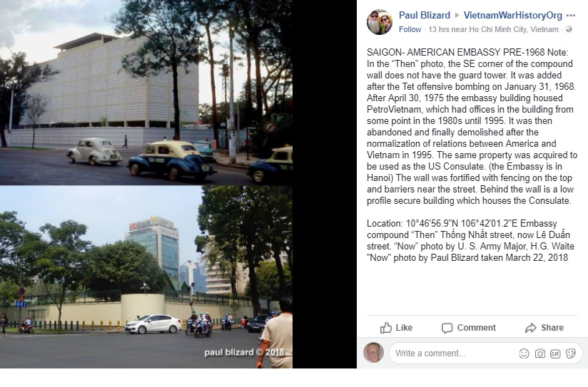
Task: View the old embassy 'Then' photo
Action: 146,93
